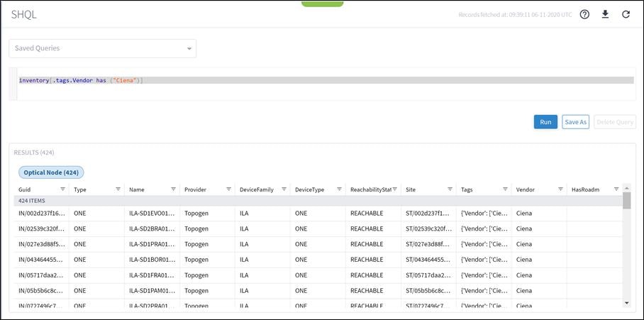Open Vendor column filter icon
Viewport: 644px width, 320px height.
(x=560, y=189)
